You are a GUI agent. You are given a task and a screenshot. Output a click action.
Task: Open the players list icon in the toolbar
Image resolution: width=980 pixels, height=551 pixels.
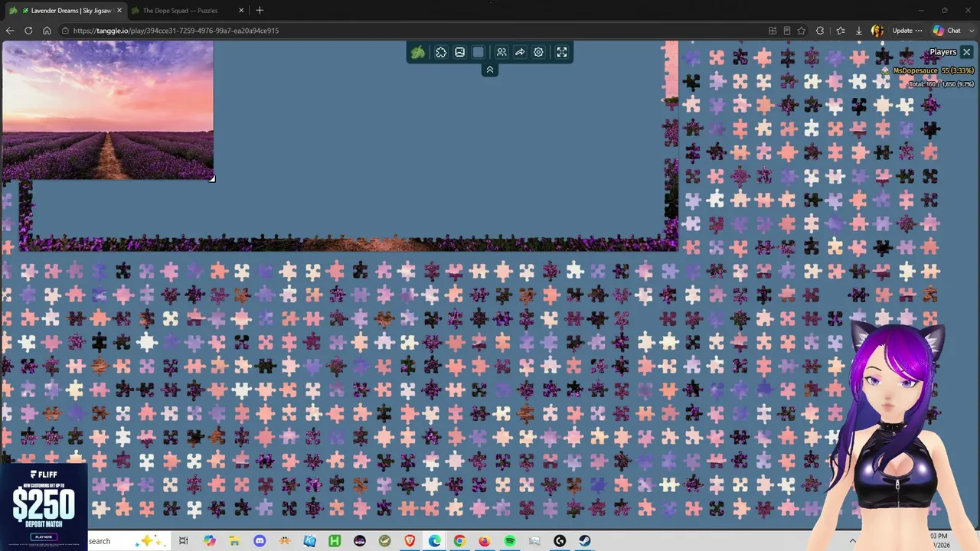point(501,52)
